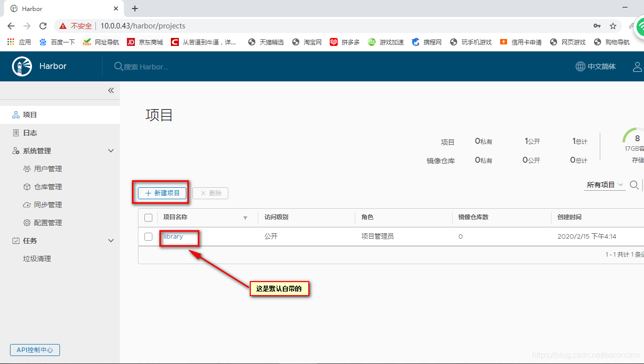Click the browser forward arrow
Screen dimensions: 644x364
point(27,26)
